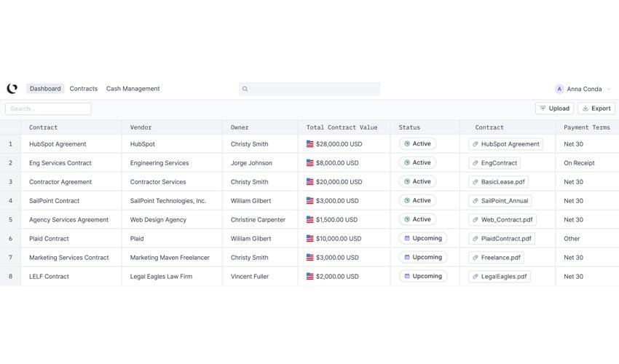Select row number 3 in the table

pyautogui.click(x=10, y=182)
